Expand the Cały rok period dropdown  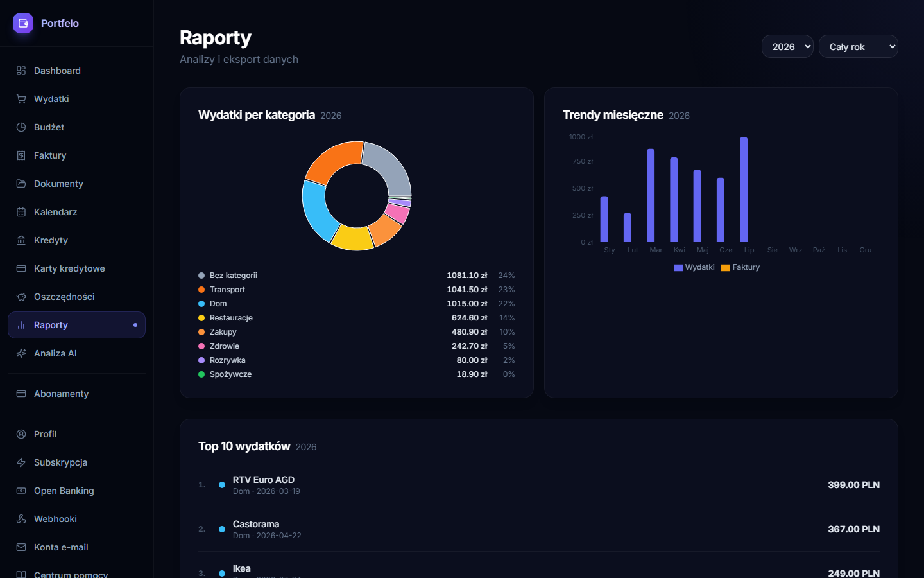pos(858,46)
